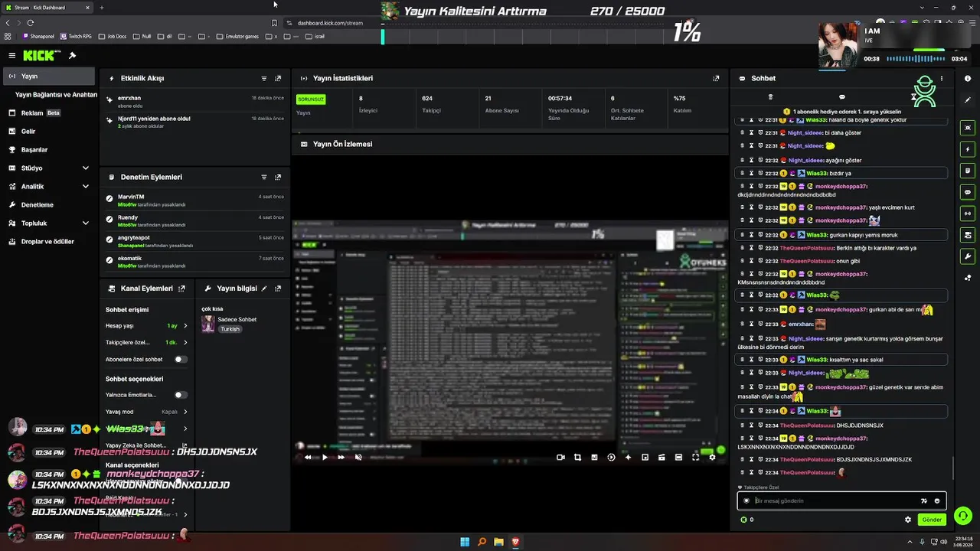
Task: Rewind the stream preview
Action: (308, 457)
